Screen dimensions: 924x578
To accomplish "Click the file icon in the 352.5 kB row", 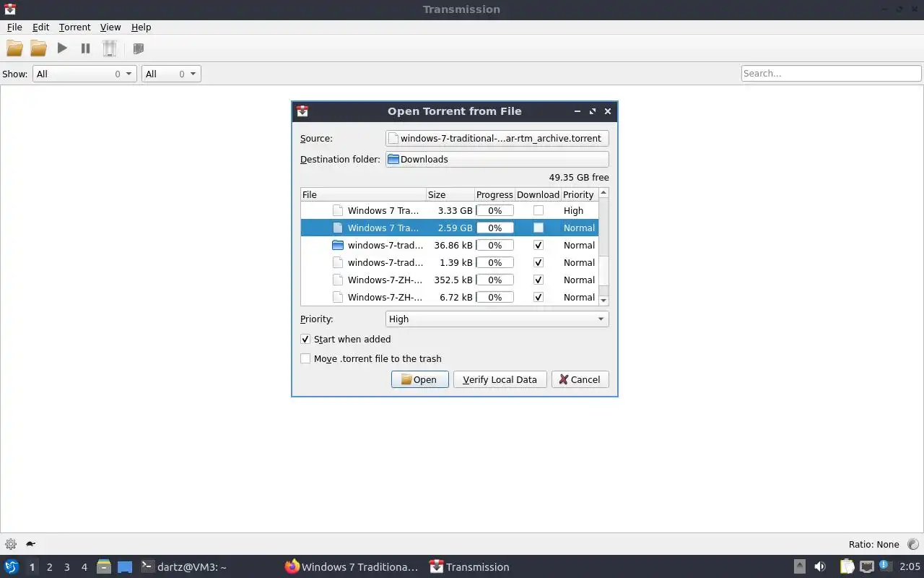I will (x=337, y=280).
